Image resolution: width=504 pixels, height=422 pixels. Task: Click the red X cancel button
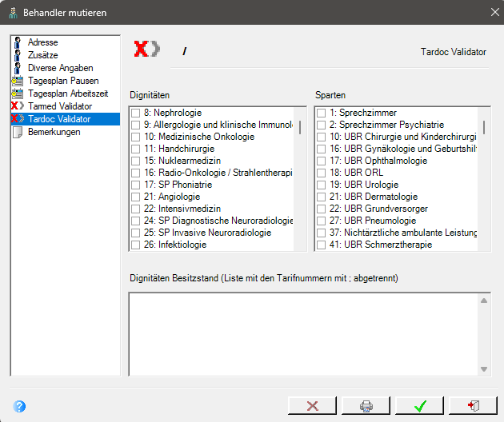point(313,406)
